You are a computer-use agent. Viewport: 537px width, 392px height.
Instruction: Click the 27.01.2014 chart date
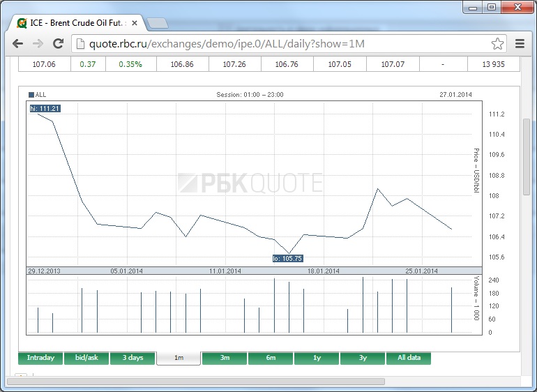(456, 95)
